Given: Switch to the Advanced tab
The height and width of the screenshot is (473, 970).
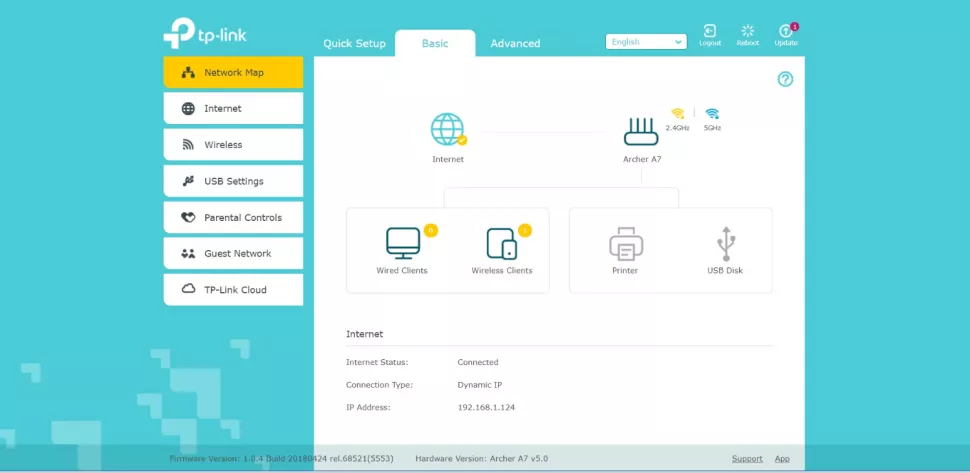Looking at the screenshot, I should (x=515, y=43).
